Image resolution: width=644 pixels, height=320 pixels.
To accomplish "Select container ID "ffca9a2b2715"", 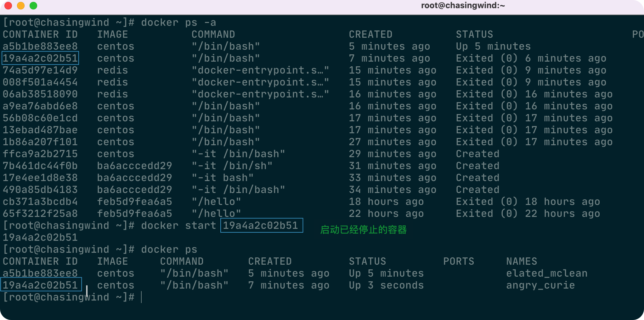I will 40,154.
